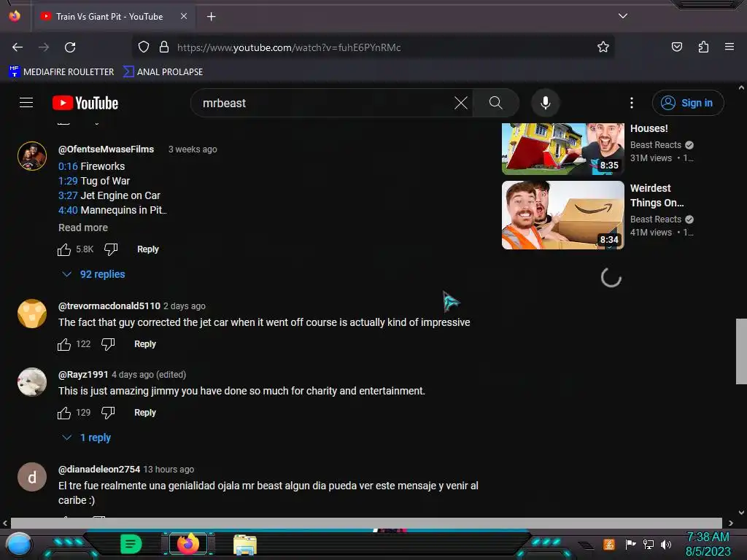Open the Pocket save icon
This screenshot has height=560, width=747.
(676, 47)
